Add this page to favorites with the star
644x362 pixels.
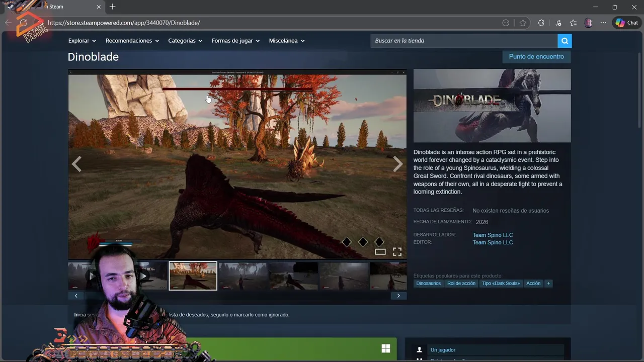pyautogui.click(x=523, y=23)
